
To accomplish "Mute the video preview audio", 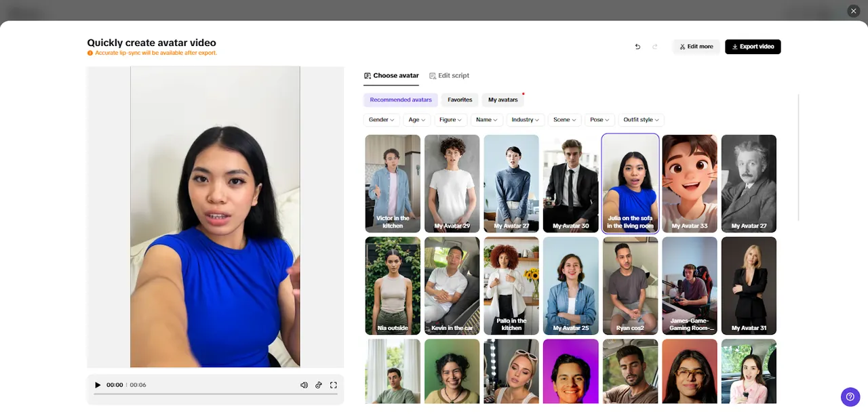I will coord(304,384).
